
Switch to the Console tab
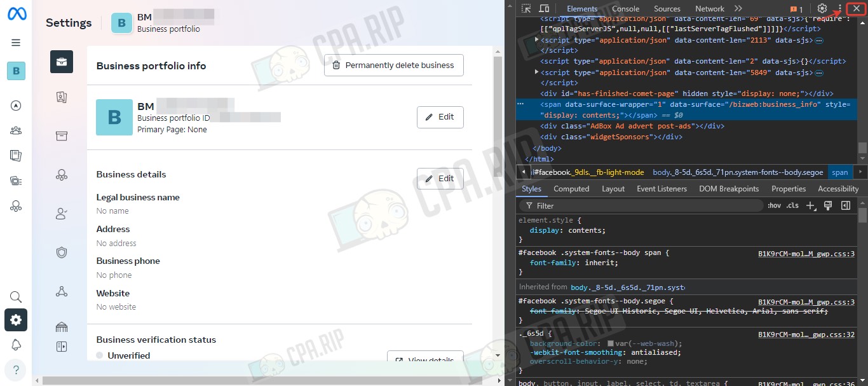[x=626, y=9]
